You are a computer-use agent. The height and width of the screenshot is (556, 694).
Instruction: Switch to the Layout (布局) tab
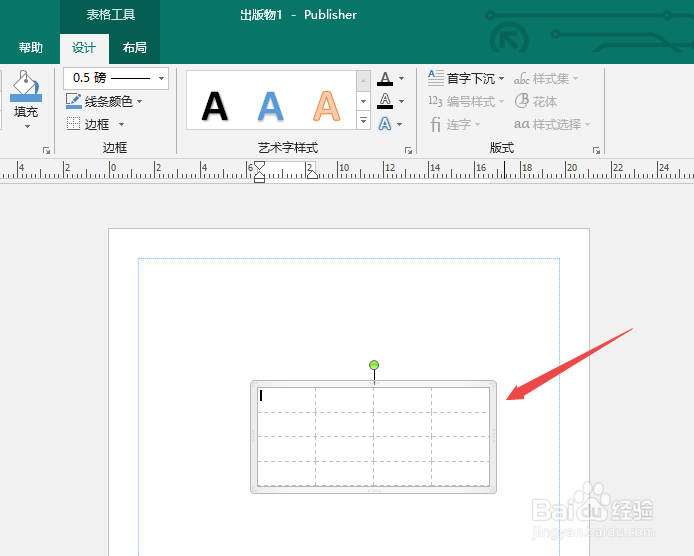[135, 47]
